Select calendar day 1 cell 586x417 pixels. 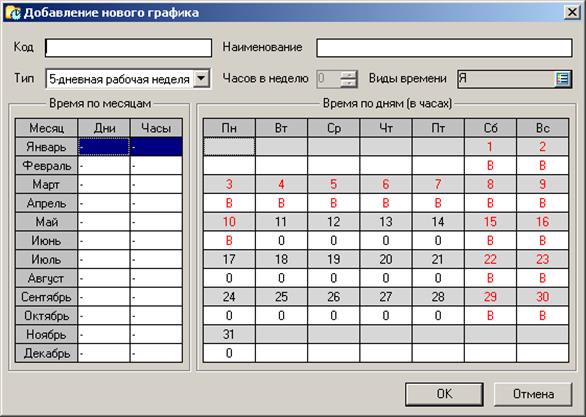pyautogui.click(x=490, y=147)
